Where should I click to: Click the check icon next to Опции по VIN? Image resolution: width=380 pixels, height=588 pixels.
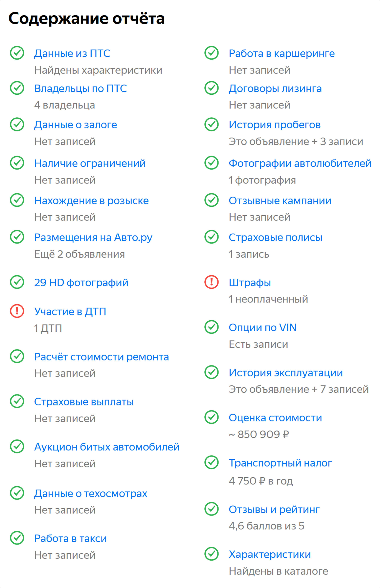coord(211,327)
